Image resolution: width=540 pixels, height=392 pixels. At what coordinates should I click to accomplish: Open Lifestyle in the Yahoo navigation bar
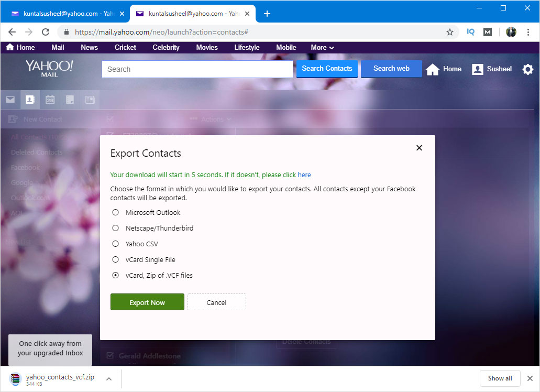point(247,47)
